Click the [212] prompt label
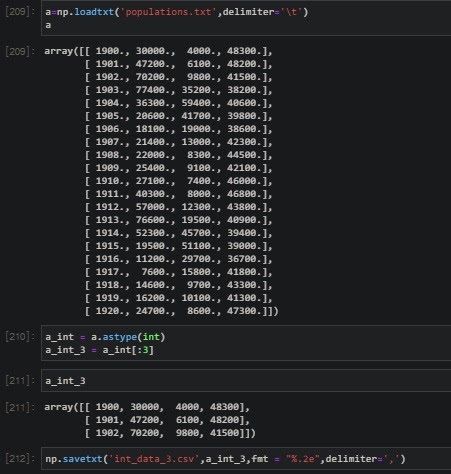451x474 pixels. coord(20,459)
